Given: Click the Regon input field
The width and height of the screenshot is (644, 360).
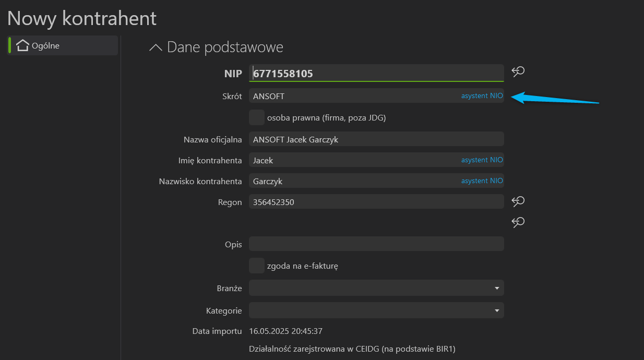Looking at the screenshot, I should click(x=376, y=202).
